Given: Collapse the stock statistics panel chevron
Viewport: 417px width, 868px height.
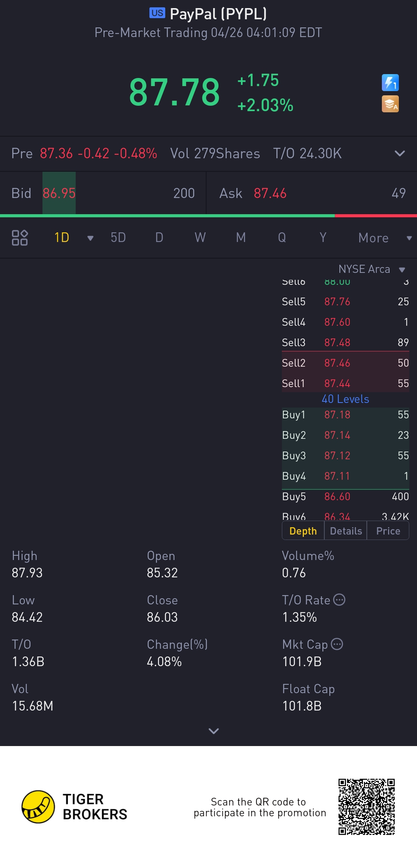Looking at the screenshot, I should pyautogui.click(x=214, y=731).
